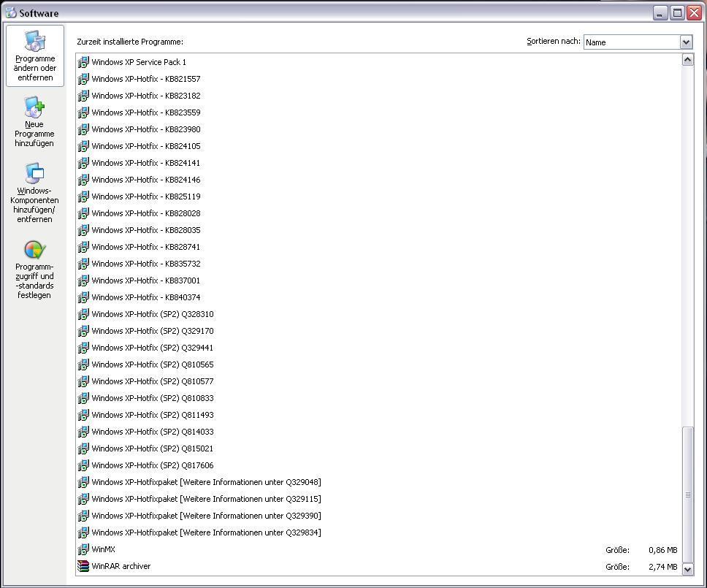The width and height of the screenshot is (707, 588).
Task: Click the icon beside Hotfix KB824146
Action: coord(83,180)
